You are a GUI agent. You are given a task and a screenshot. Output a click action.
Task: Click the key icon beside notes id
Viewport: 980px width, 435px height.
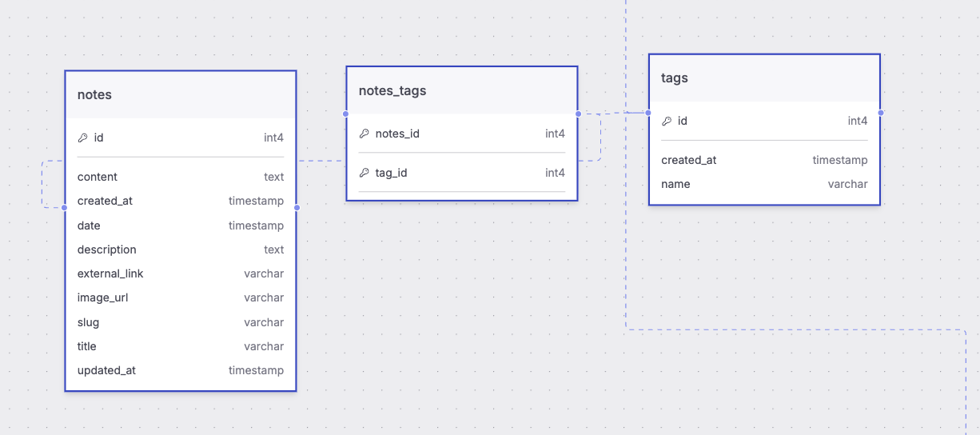pos(82,138)
